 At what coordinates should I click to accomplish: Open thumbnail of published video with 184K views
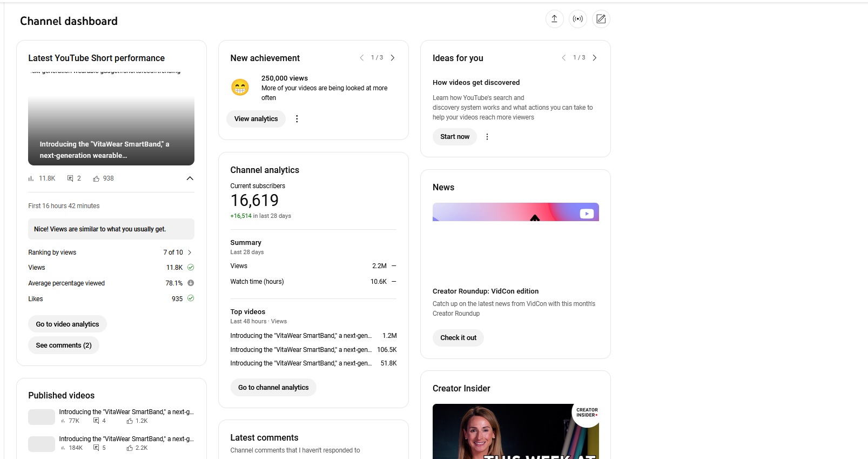(42, 444)
